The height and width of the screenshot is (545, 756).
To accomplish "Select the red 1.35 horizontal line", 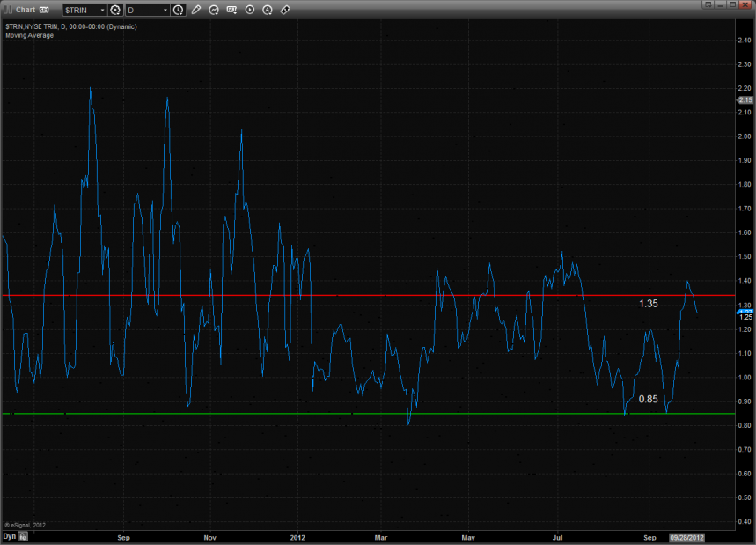I will [369, 295].
